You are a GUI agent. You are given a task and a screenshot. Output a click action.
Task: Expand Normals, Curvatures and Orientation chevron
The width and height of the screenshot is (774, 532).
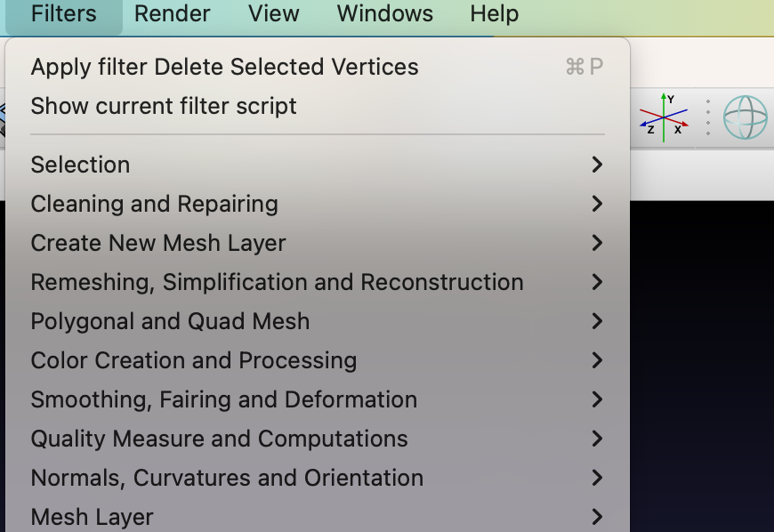tap(597, 478)
